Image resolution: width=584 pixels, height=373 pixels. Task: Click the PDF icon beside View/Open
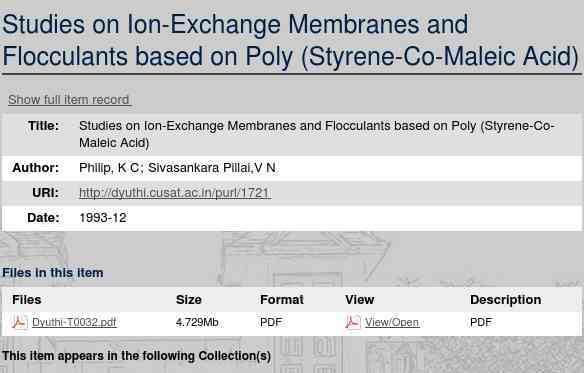click(x=353, y=322)
